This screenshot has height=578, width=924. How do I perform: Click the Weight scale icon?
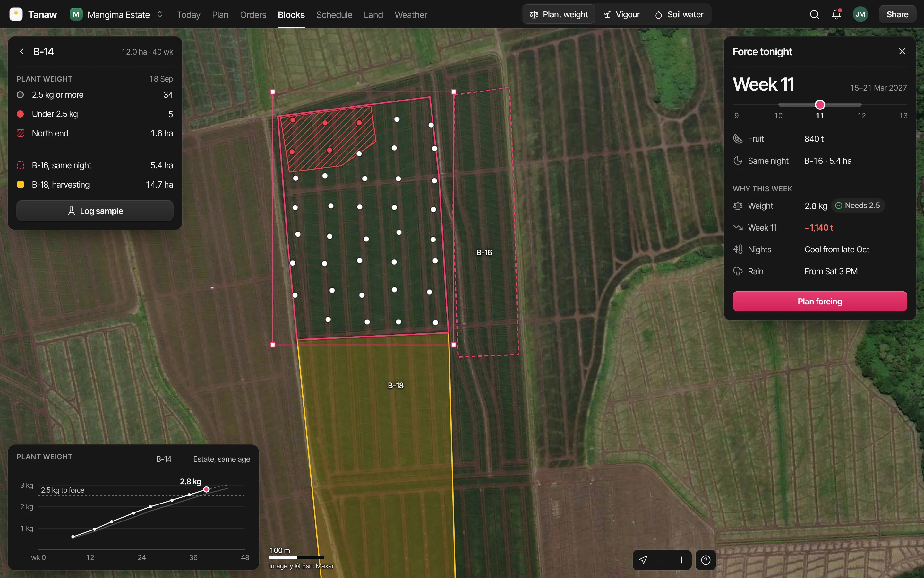738,206
